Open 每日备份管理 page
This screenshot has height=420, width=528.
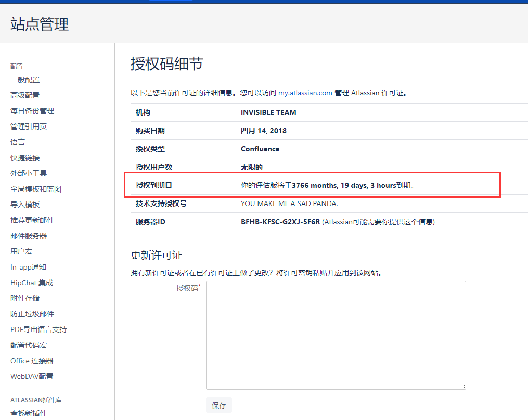(x=32, y=111)
